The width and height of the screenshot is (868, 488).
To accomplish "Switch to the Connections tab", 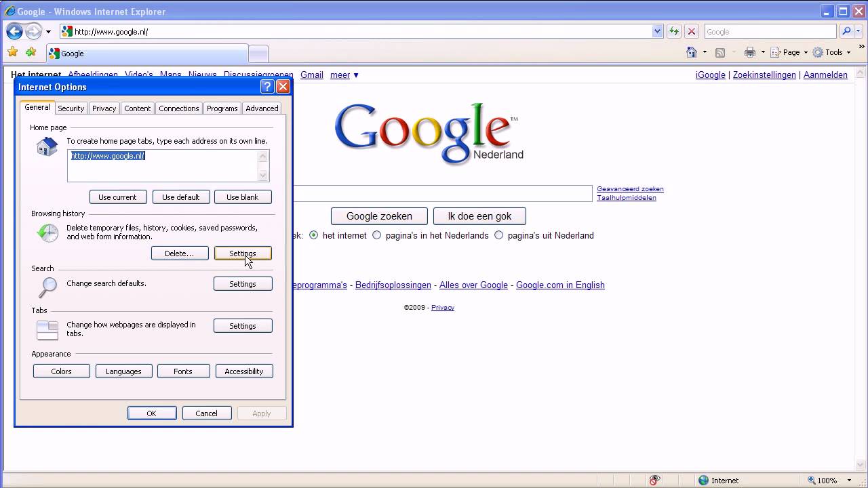I will point(179,108).
